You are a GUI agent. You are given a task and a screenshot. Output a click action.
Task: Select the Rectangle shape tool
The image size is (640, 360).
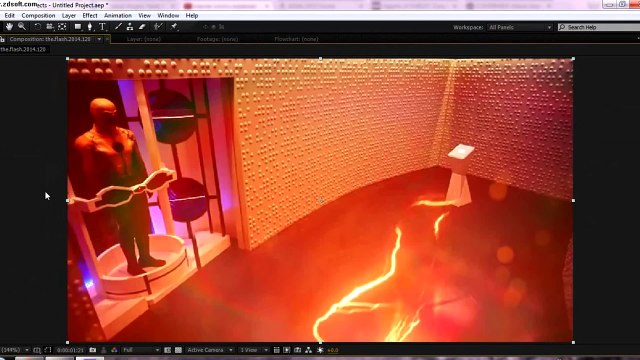click(x=78, y=27)
